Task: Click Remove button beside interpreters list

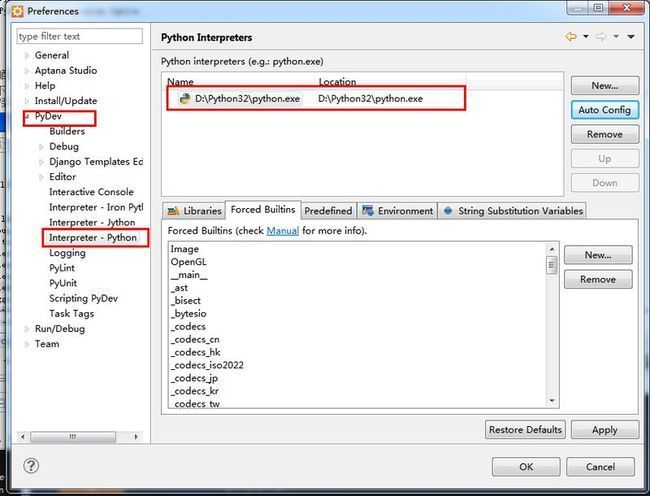Action: 605,134
